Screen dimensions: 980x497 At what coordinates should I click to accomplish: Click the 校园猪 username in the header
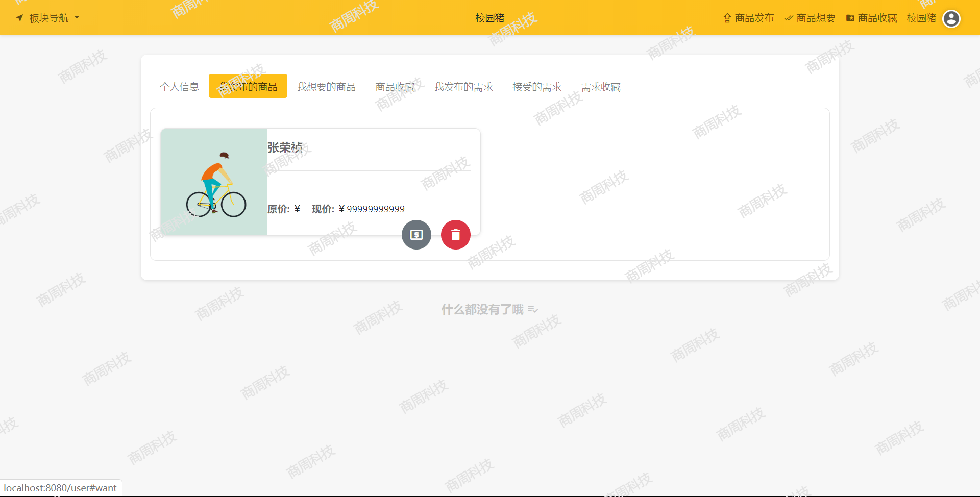[x=921, y=18]
